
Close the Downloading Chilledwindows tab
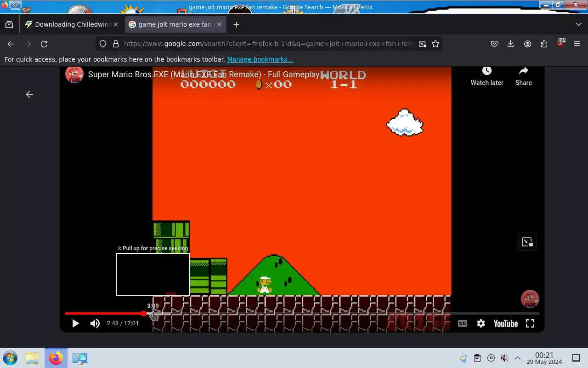coord(115,24)
